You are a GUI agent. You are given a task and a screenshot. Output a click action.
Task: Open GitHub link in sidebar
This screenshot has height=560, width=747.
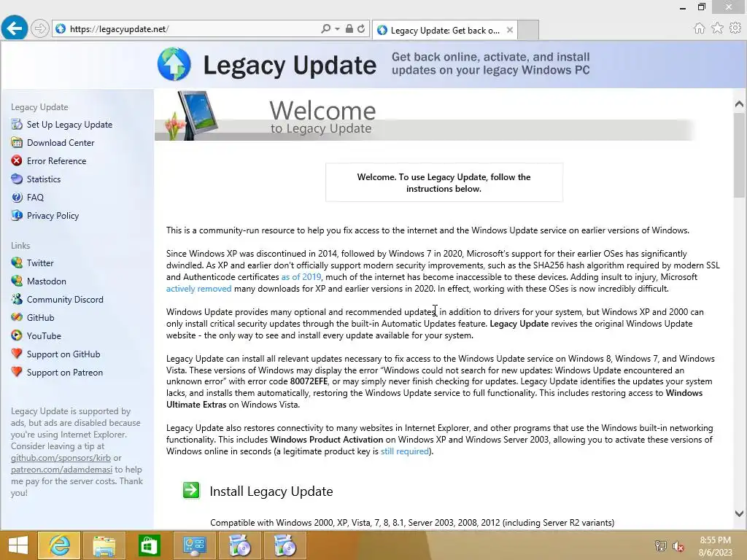[41, 318]
